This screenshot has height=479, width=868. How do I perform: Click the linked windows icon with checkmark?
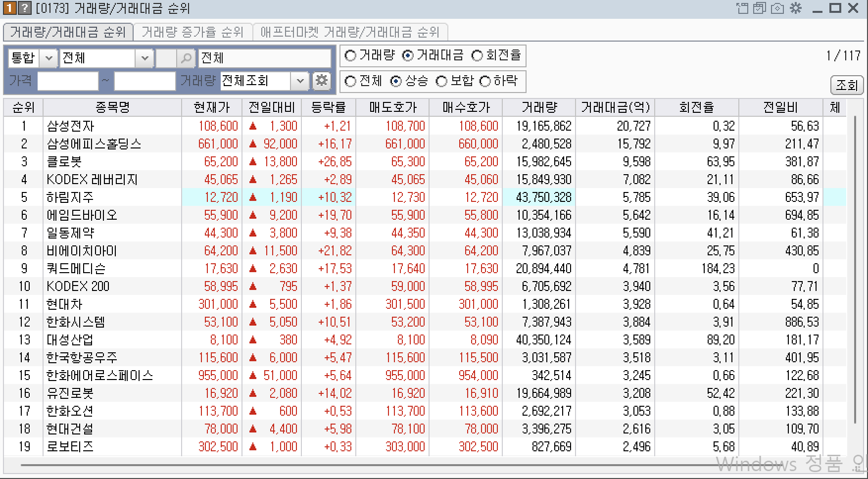click(760, 8)
